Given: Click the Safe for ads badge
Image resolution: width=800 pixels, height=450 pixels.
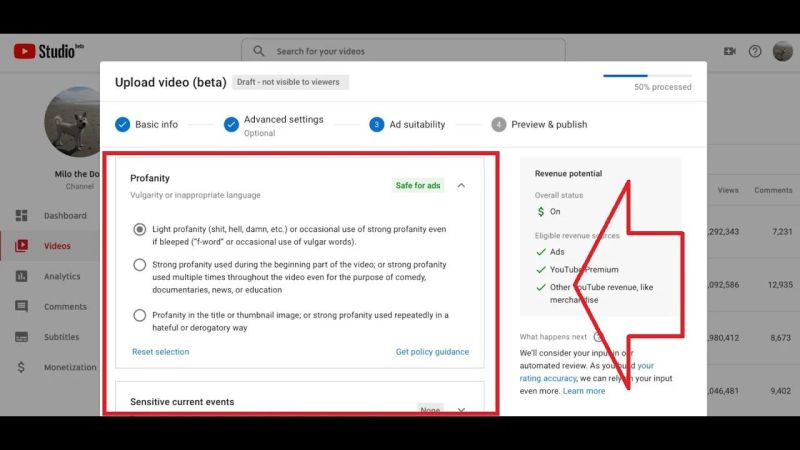Looking at the screenshot, I should click(418, 185).
